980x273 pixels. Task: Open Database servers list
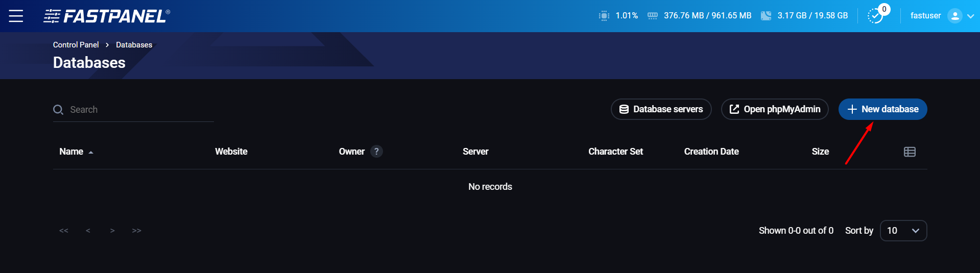661,109
